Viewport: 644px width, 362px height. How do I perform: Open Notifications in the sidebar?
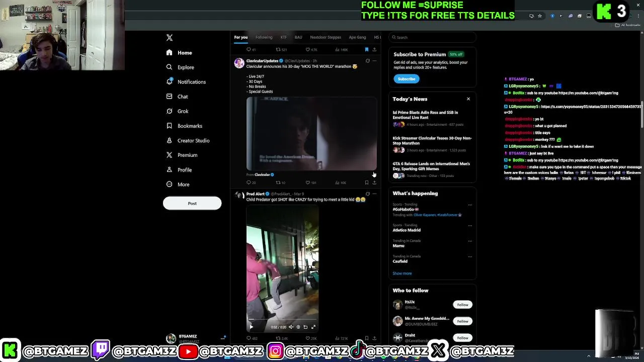pyautogui.click(x=186, y=82)
